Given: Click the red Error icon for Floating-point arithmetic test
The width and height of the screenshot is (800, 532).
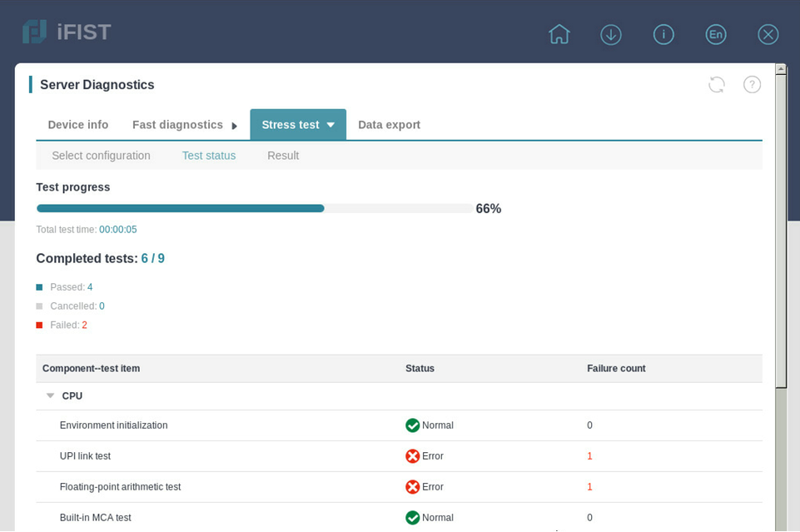Looking at the screenshot, I should click(x=412, y=487).
